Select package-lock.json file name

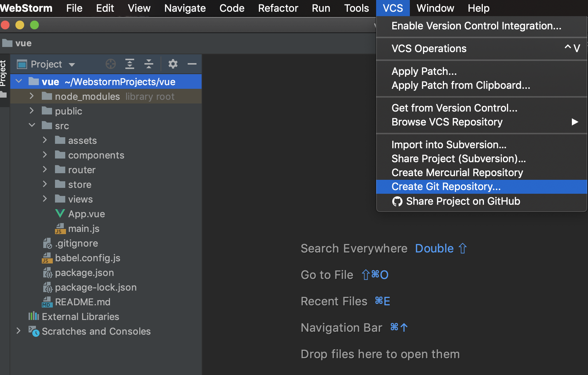point(96,287)
